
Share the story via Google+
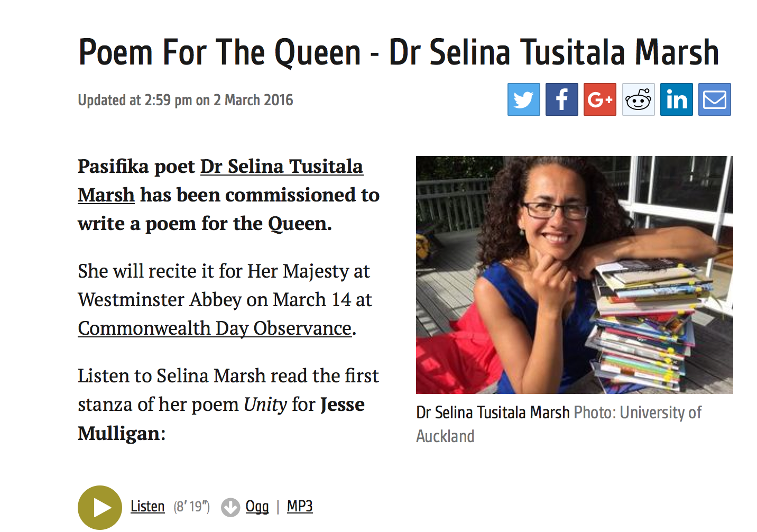coord(599,99)
